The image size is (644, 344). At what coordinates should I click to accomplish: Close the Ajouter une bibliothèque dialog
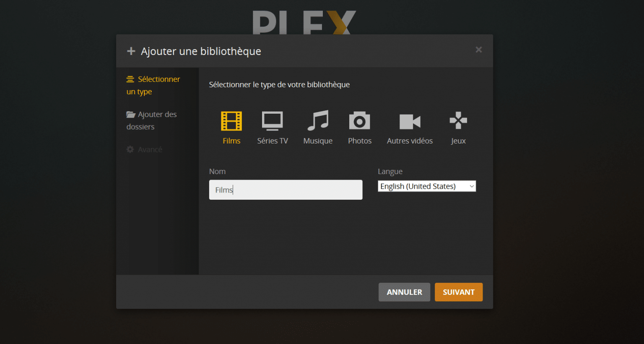click(x=478, y=50)
